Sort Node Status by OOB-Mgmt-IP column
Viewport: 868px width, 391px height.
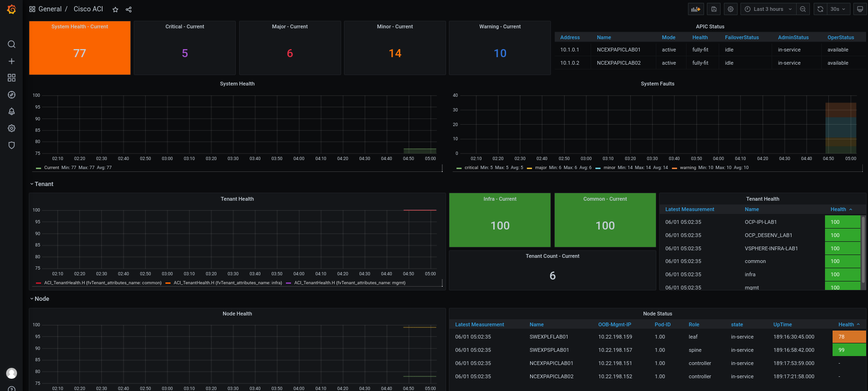click(x=615, y=324)
